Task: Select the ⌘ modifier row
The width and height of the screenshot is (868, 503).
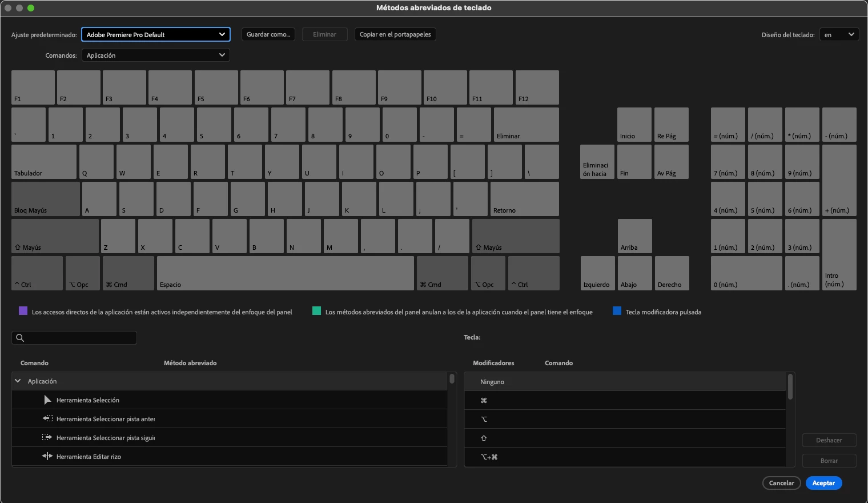Action: tap(625, 401)
